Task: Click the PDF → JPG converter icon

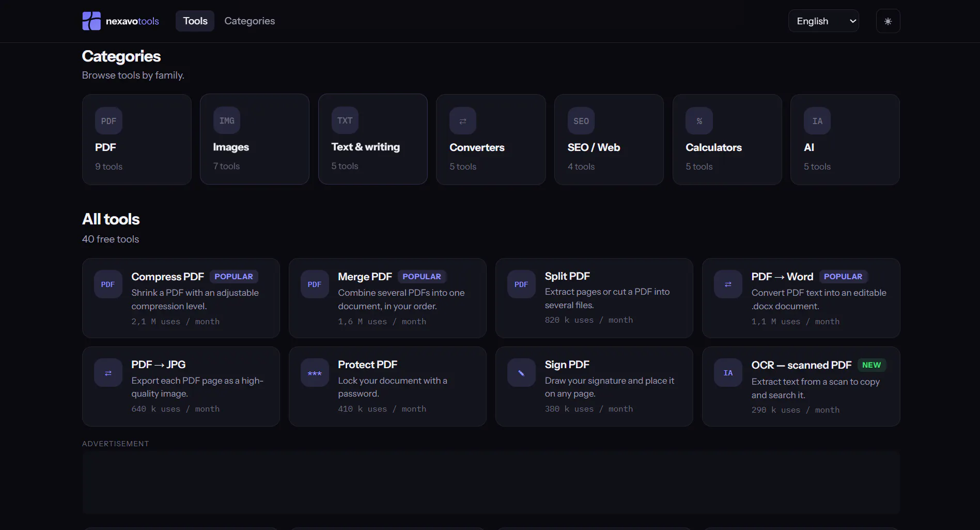Action: 108,373
